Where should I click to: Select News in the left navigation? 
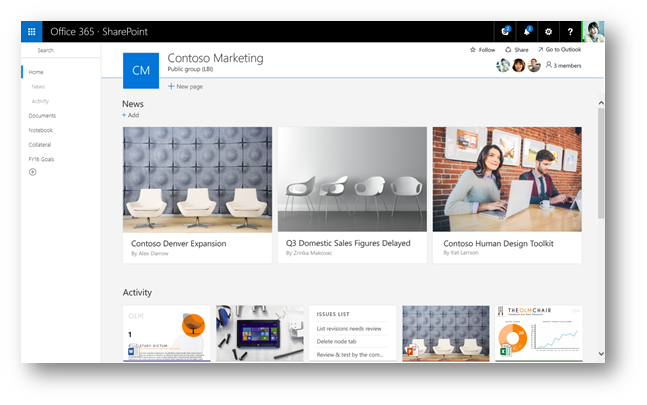pos(38,87)
